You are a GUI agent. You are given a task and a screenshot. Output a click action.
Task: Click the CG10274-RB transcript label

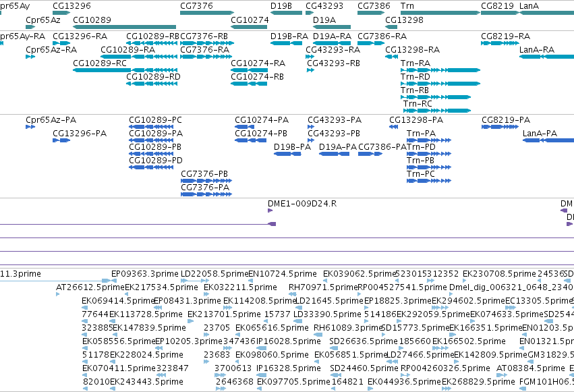pos(257,77)
